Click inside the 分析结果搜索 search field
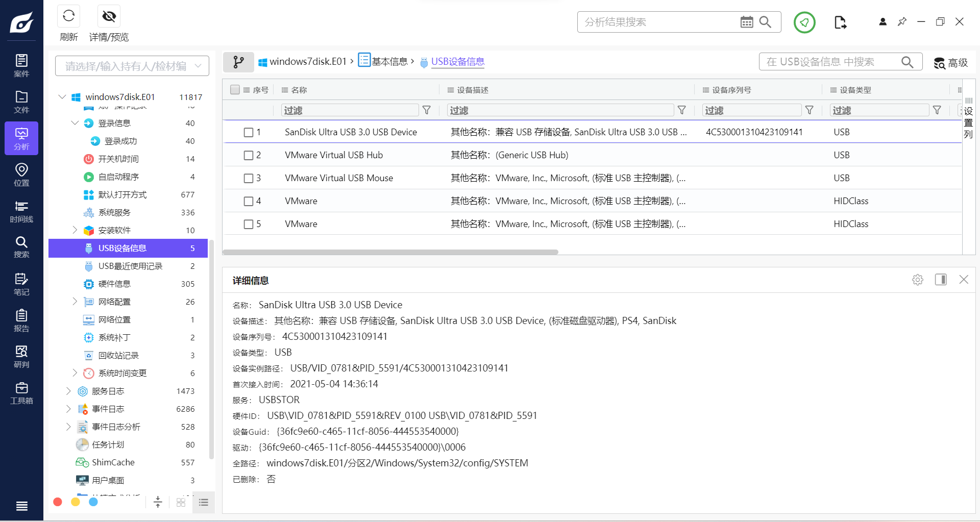The height and width of the screenshot is (522, 980). (653, 22)
